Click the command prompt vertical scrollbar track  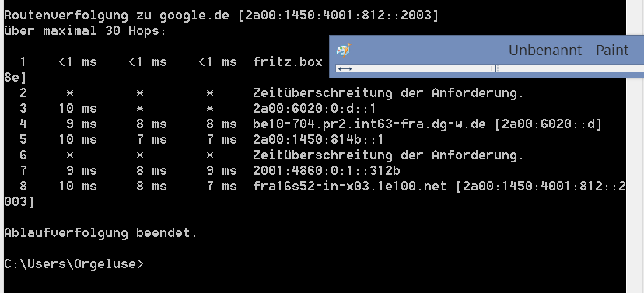click(x=635, y=185)
